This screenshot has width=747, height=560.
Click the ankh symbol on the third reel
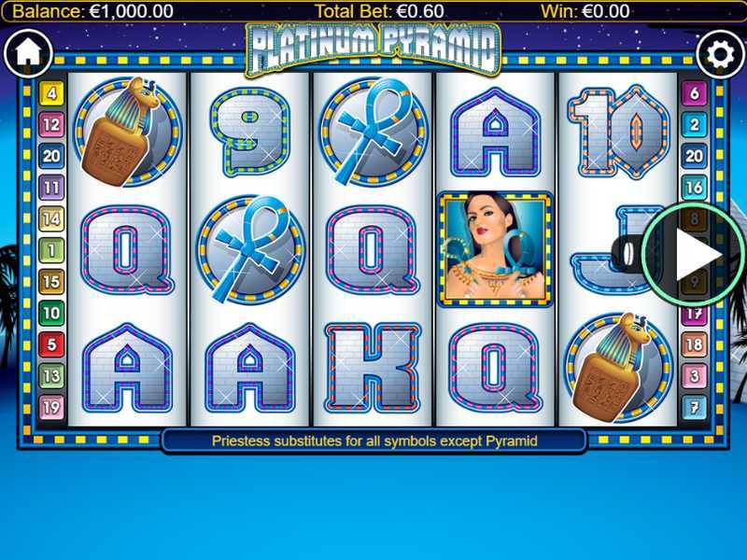coord(373,132)
